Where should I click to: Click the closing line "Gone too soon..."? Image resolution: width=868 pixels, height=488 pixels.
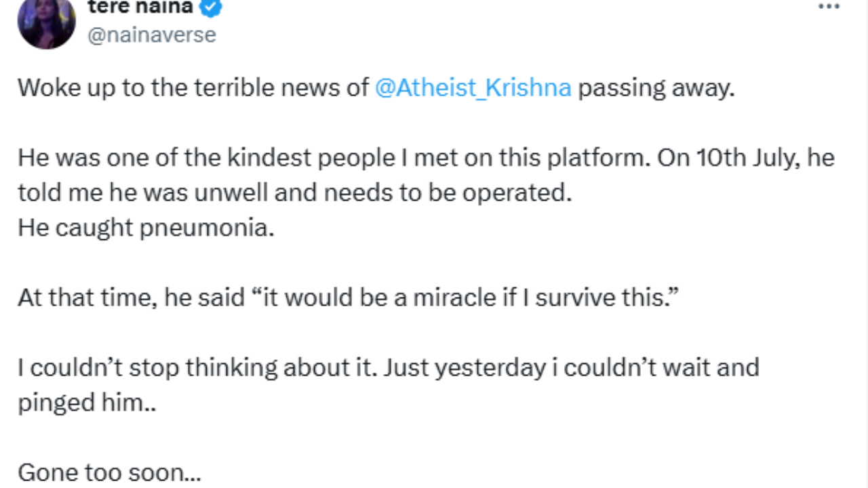[109, 472]
